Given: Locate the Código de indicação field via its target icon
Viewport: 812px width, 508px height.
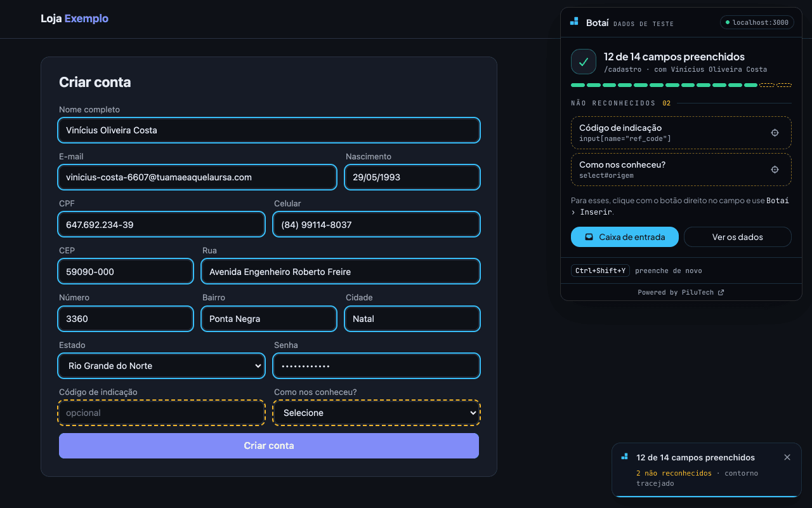Looking at the screenshot, I should click(775, 133).
